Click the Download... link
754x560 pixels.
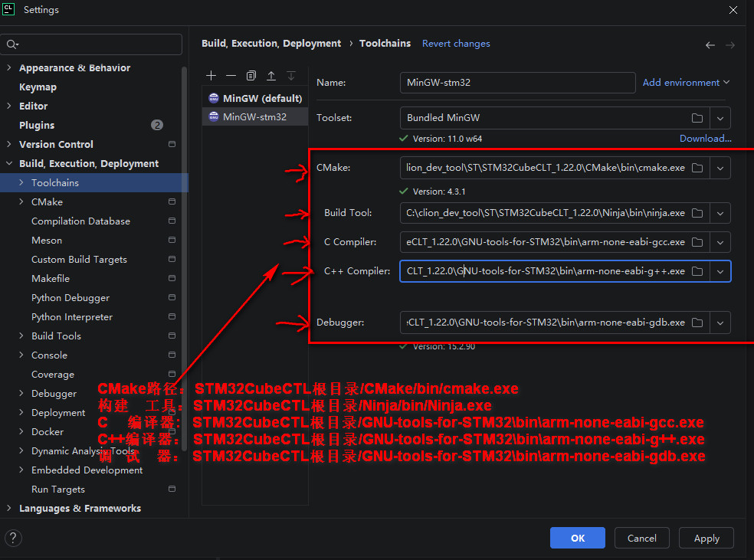pyautogui.click(x=706, y=139)
